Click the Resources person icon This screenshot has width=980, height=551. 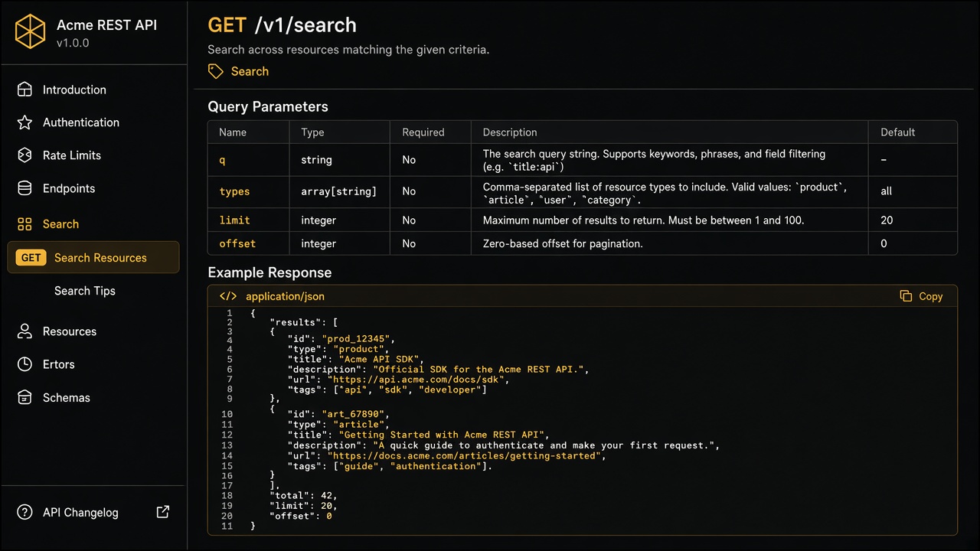[x=24, y=331]
